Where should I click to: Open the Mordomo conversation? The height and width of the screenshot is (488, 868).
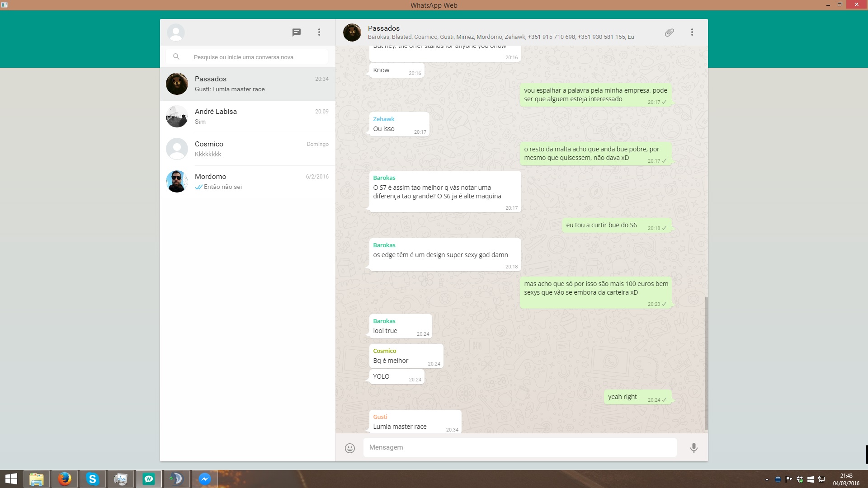pyautogui.click(x=248, y=182)
